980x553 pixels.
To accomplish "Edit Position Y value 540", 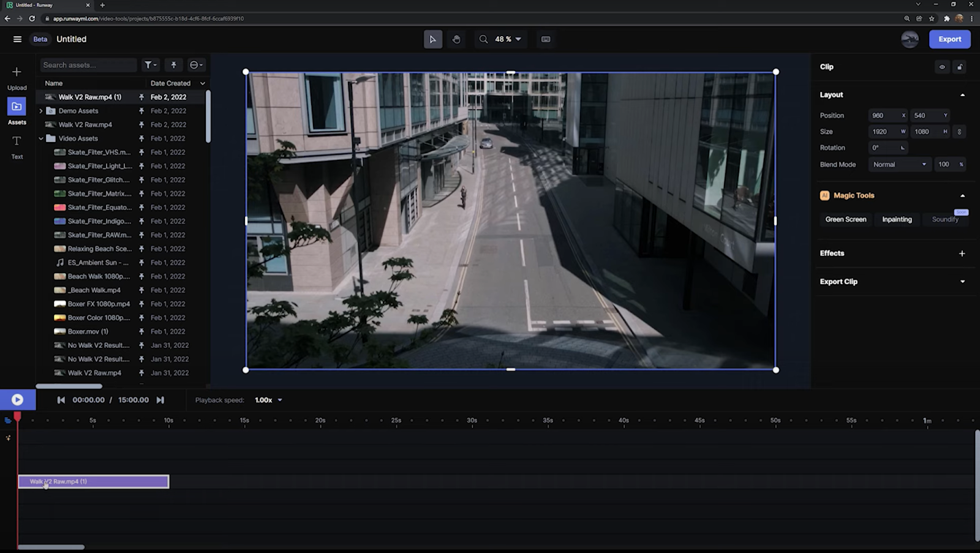I will pos(930,115).
